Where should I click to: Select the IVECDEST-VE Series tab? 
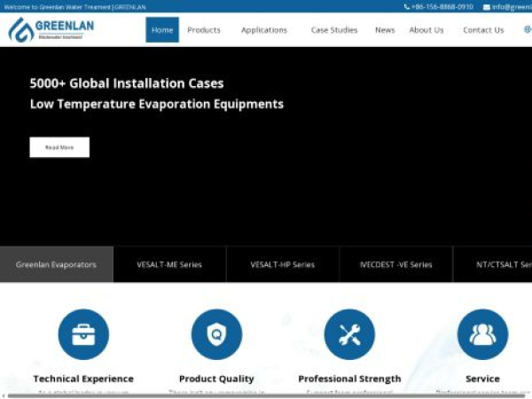click(x=396, y=264)
